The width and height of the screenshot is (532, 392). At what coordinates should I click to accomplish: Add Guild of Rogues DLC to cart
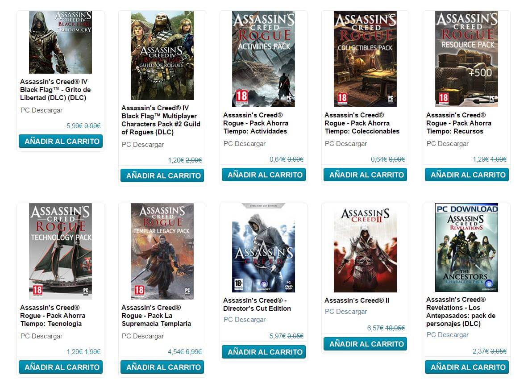(162, 175)
